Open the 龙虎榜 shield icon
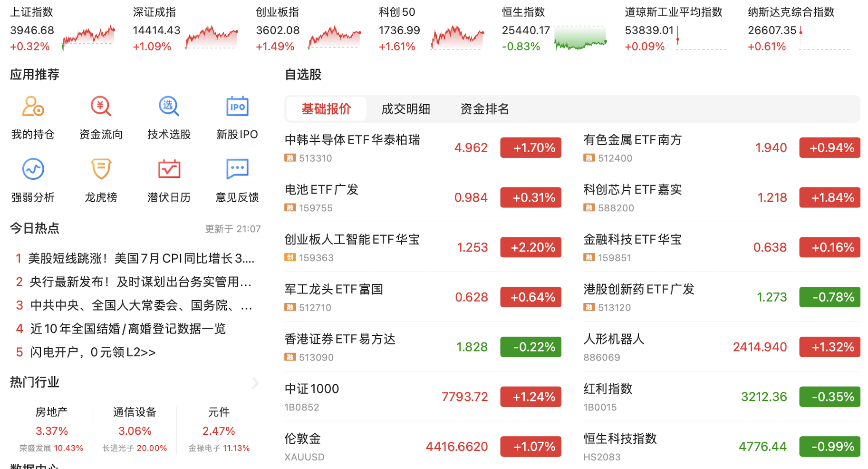The width and height of the screenshot is (868, 469). click(101, 169)
